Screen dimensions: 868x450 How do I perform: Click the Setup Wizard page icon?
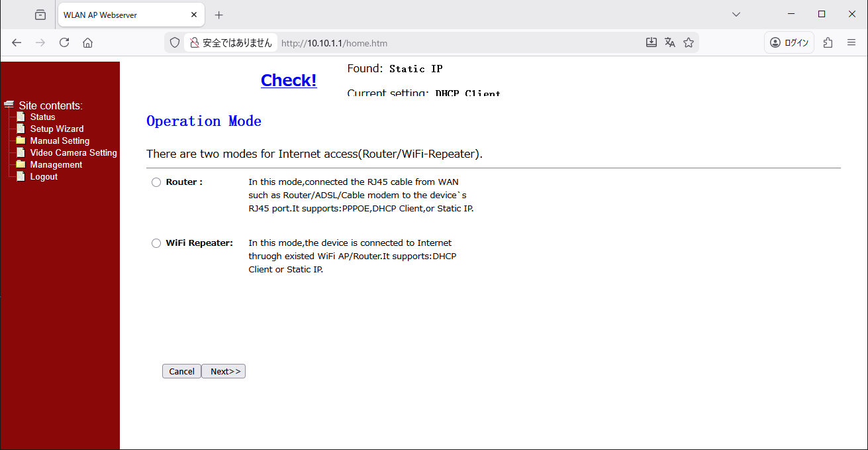(21, 129)
